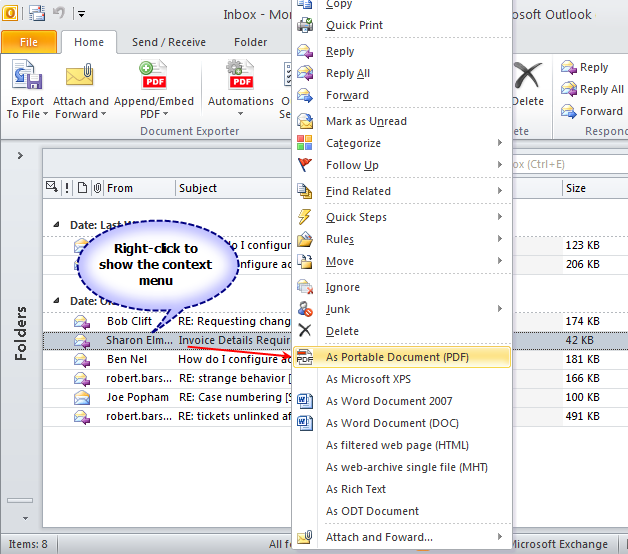Click the Quick Print printer icon
This screenshot has height=554, width=628.
click(305, 25)
